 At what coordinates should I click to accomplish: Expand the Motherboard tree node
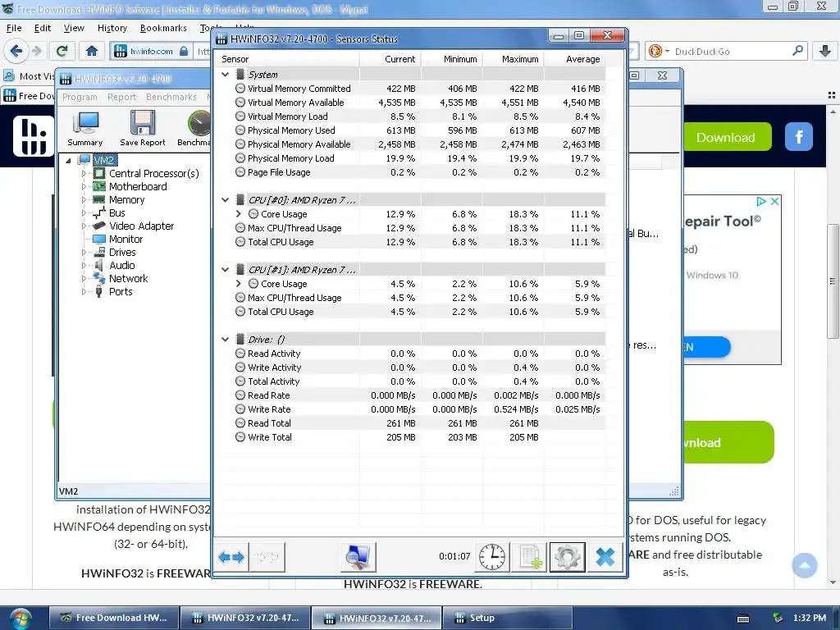(84, 186)
